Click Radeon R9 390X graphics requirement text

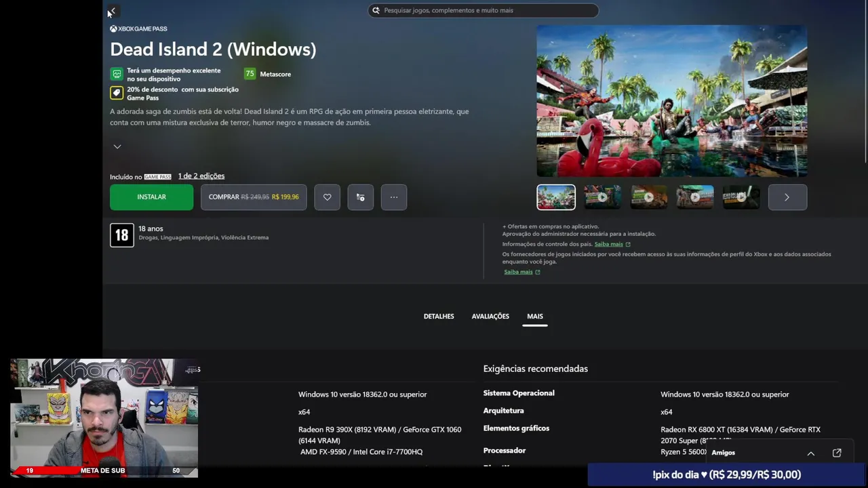click(380, 435)
